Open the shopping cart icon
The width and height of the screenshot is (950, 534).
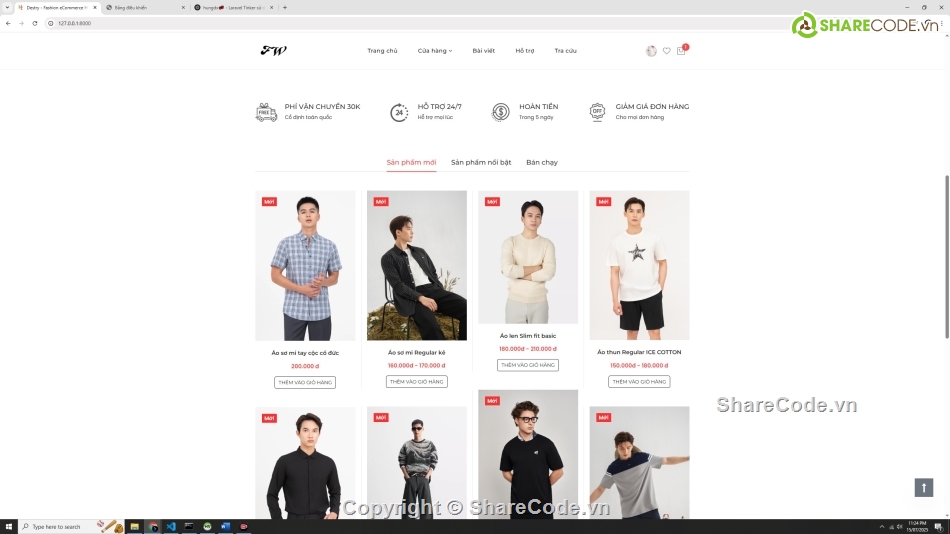681,51
